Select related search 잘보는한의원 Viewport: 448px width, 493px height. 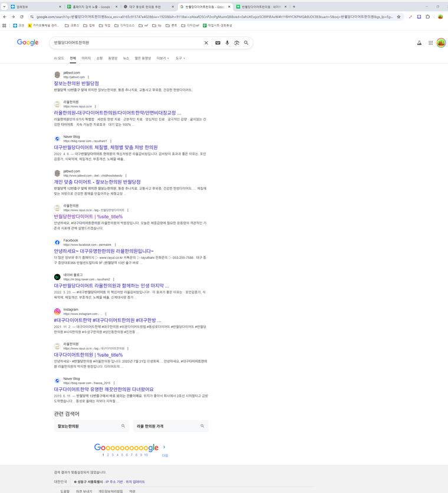pyautogui.click(x=91, y=426)
